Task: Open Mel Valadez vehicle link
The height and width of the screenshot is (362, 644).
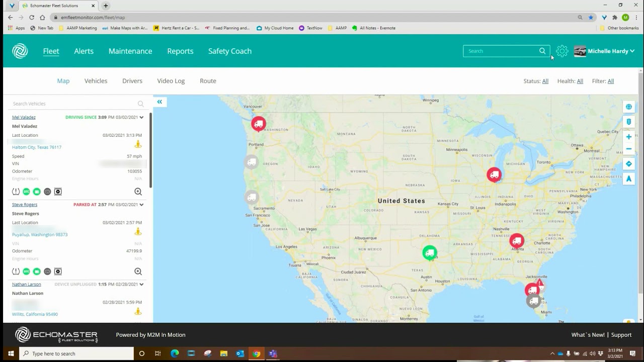Action: click(24, 117)
